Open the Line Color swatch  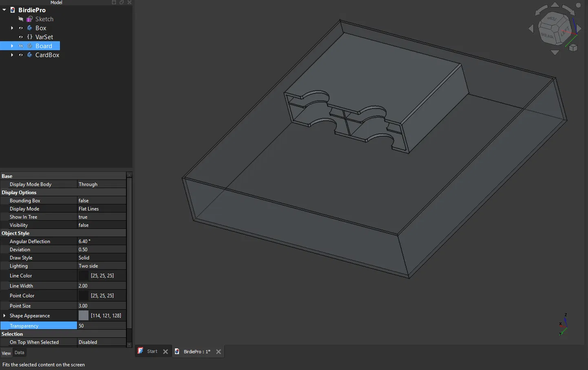coord(84,276)
